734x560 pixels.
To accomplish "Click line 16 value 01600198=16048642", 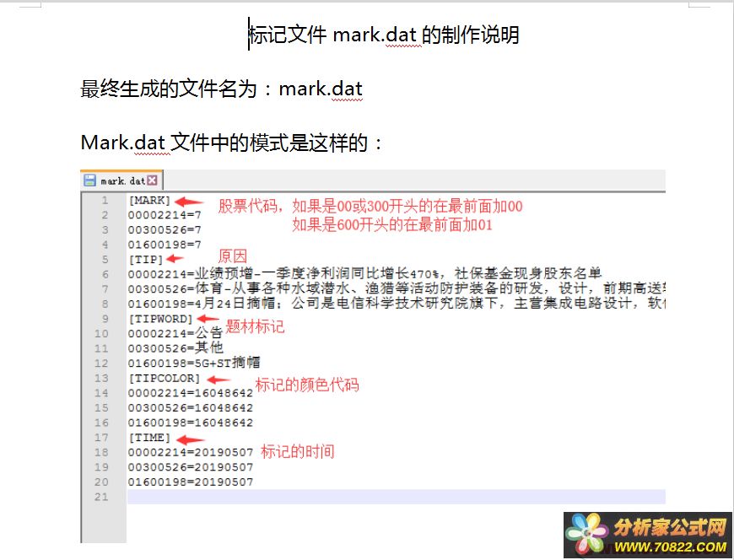I will (191, 423).
